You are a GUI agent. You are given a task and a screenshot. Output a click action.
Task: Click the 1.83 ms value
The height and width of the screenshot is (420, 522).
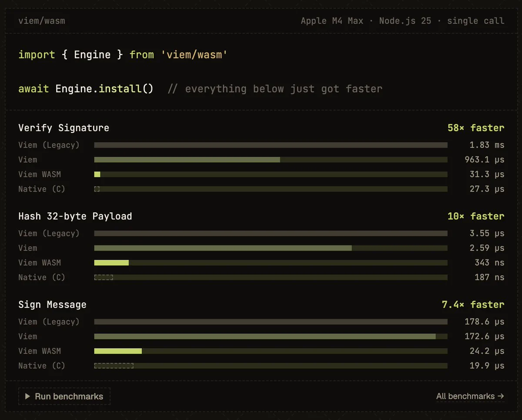click(487, 145)
